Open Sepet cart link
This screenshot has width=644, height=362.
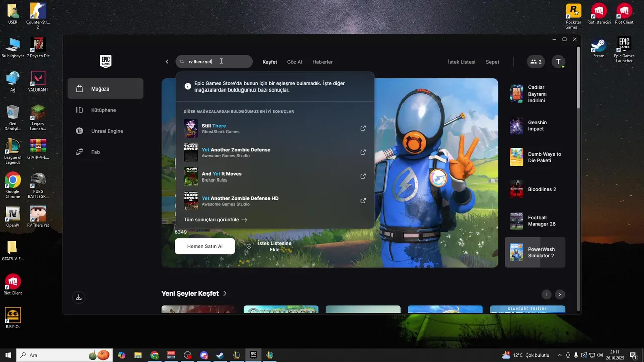[492, 62]
